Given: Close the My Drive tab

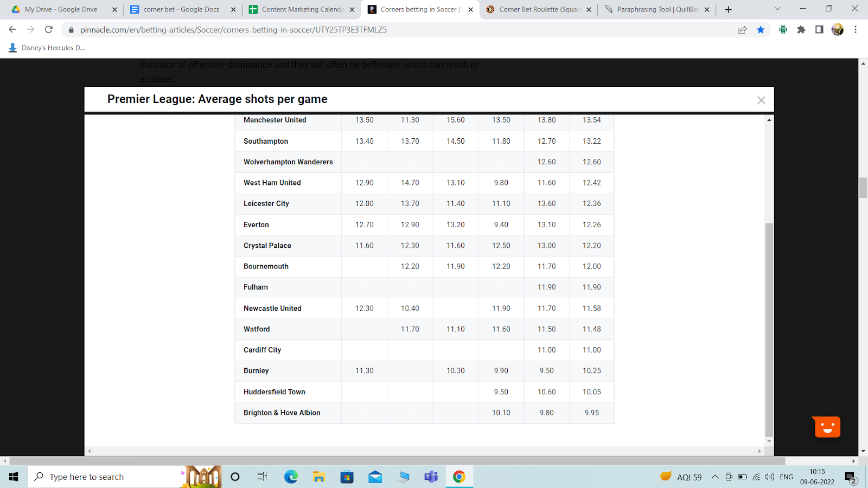Looking at the screenshot, I should pos(114,10).
